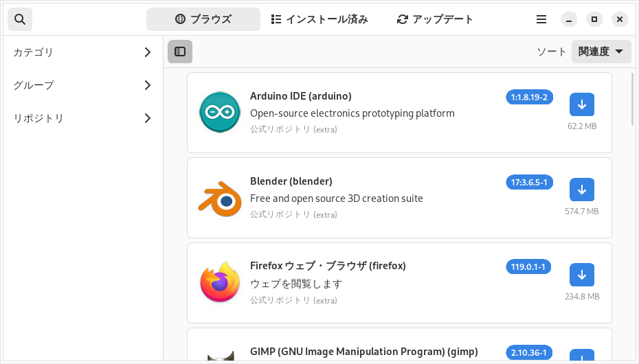Click Firefox version badge 119.0.1-1
This screenshot has height=364, width=639.
(528, 267)
